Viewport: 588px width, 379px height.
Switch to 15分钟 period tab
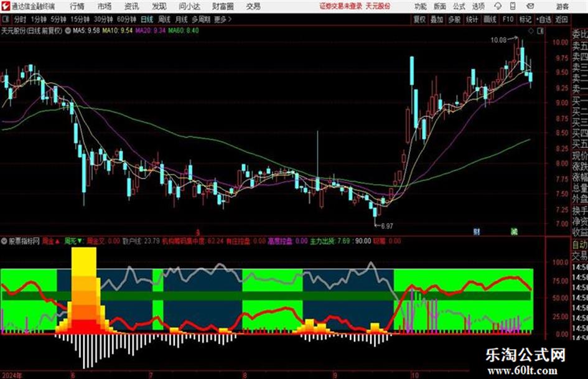pos(80,19)
